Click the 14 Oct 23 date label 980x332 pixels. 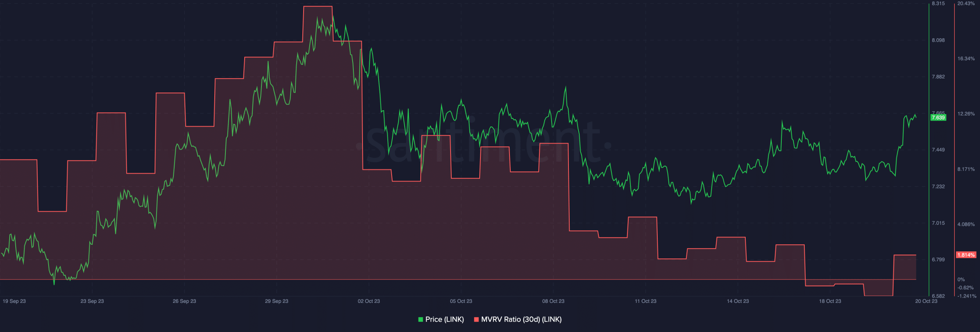click(738, 301)
